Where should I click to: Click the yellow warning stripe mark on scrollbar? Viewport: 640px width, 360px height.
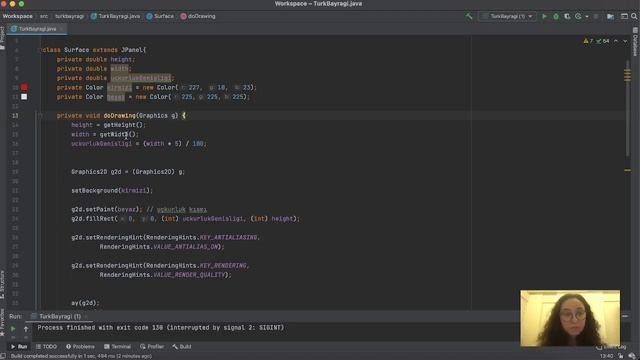point(627,170)
